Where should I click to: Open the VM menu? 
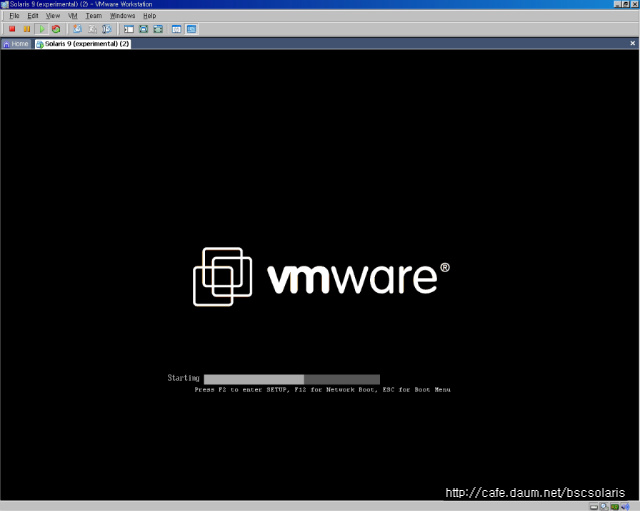coord(73,16)
